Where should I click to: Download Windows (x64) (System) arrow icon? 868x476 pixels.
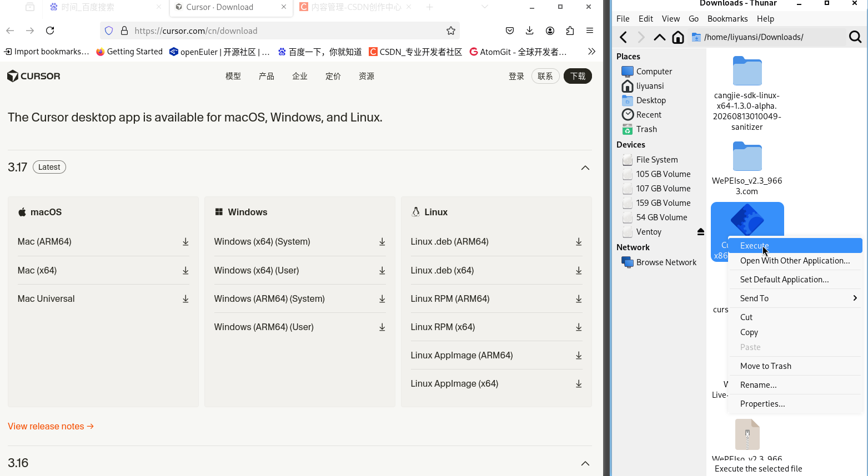tap(382, 242)
